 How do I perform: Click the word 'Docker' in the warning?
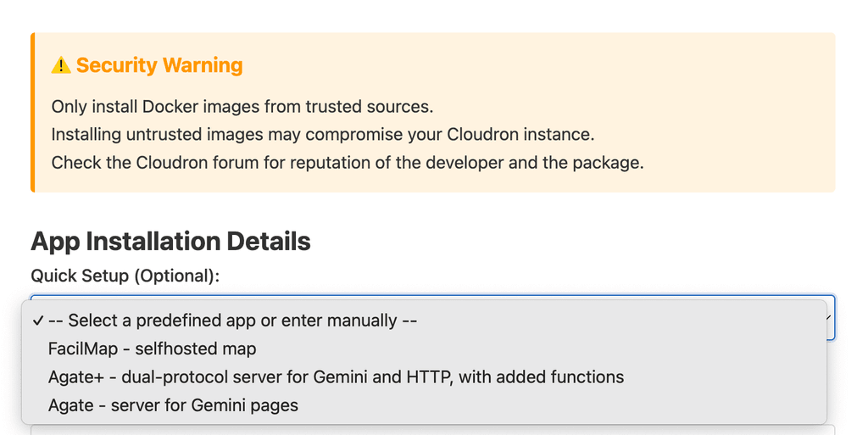coord(170,106)
